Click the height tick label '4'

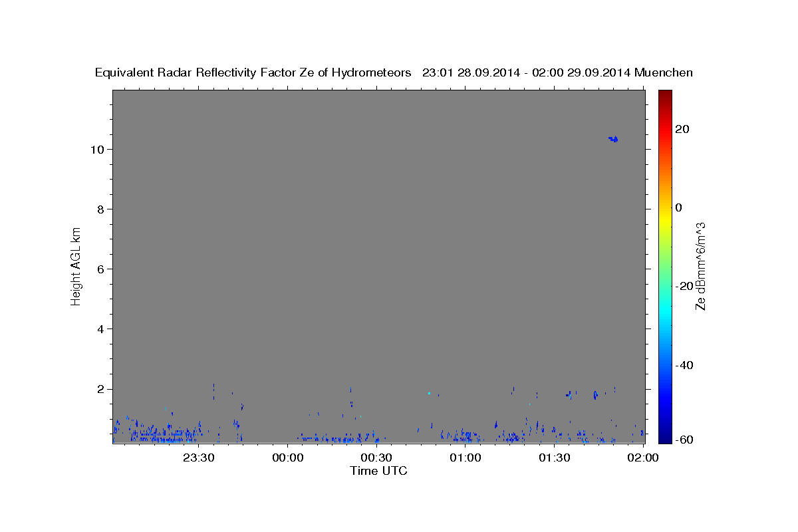[x=102, y=329]
